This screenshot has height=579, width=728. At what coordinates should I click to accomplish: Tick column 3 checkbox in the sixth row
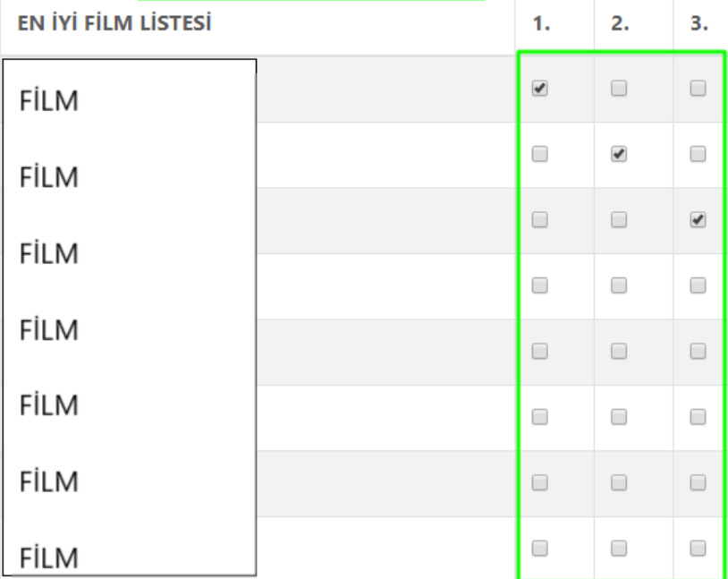[698, 417]
